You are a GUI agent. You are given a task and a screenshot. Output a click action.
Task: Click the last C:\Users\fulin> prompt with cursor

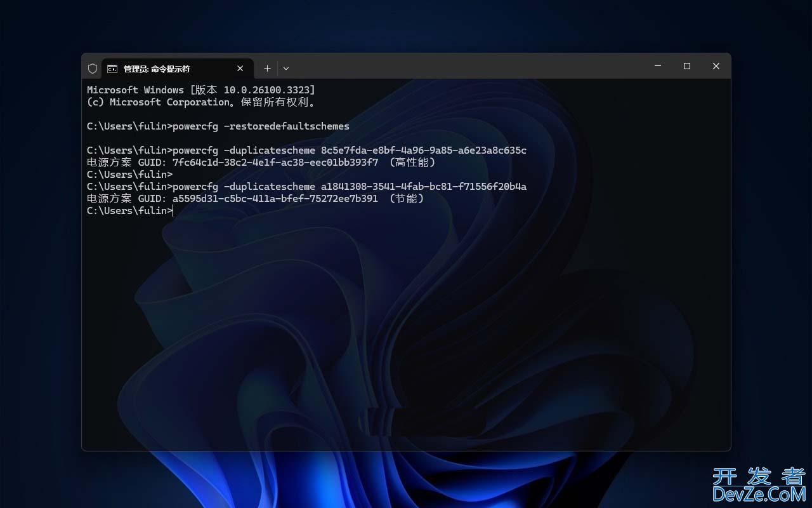[x=130, y=211]
